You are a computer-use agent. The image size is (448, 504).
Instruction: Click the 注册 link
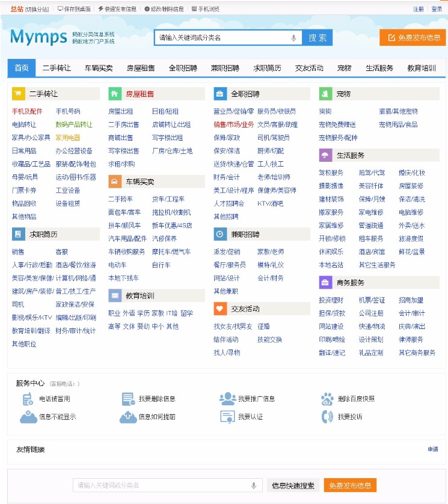click(418, 9)
